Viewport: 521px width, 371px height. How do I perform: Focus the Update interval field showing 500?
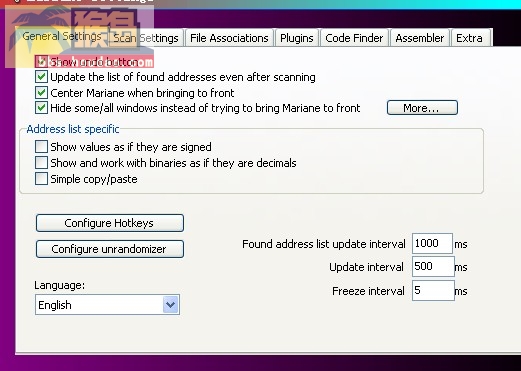tap(433, 267)
